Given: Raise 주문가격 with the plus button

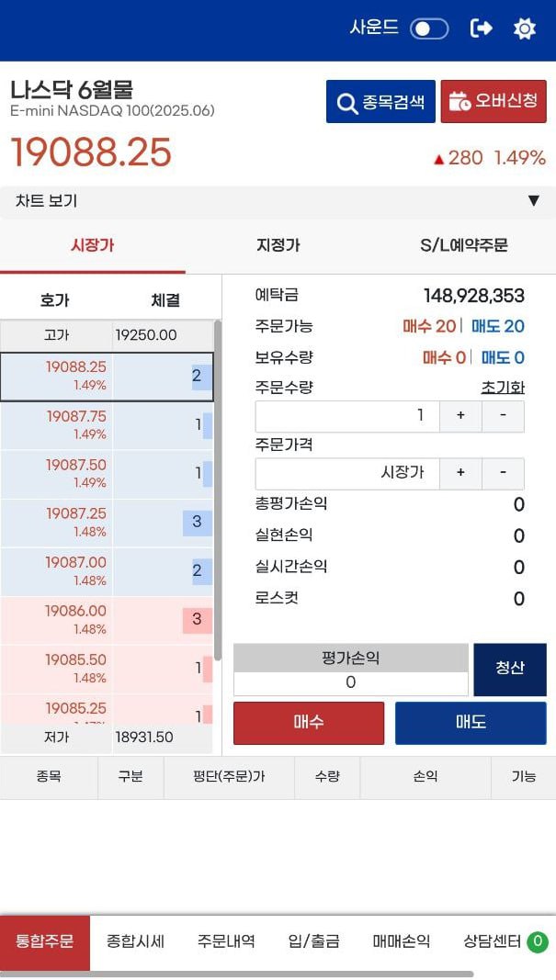Looking at the screenshot, I should (x=460, y=473).
